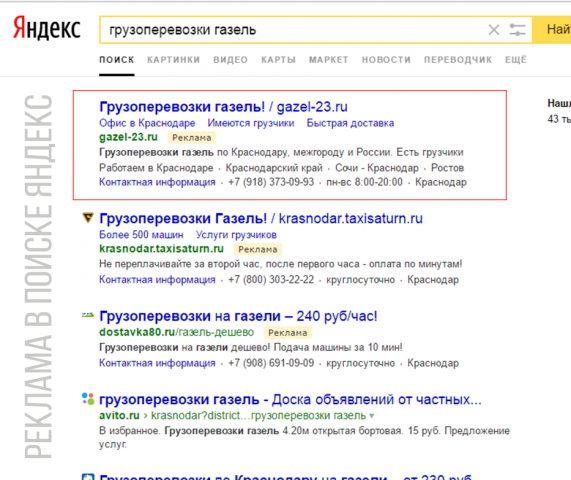Image resolution: width=571 pixels, height=480 pixels.
Task: Expand the avito.ru result green dropdown arrow
Action: [x=371, y=416]
